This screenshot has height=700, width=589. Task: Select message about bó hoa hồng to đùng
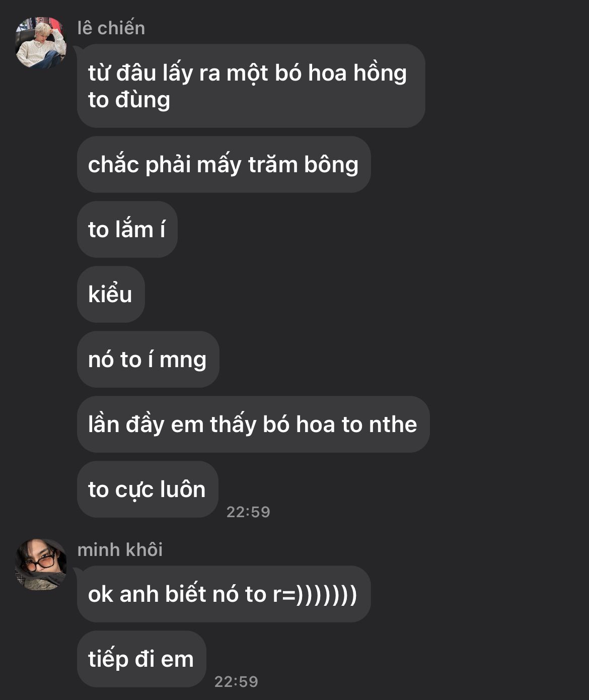(x=251, y=86)
